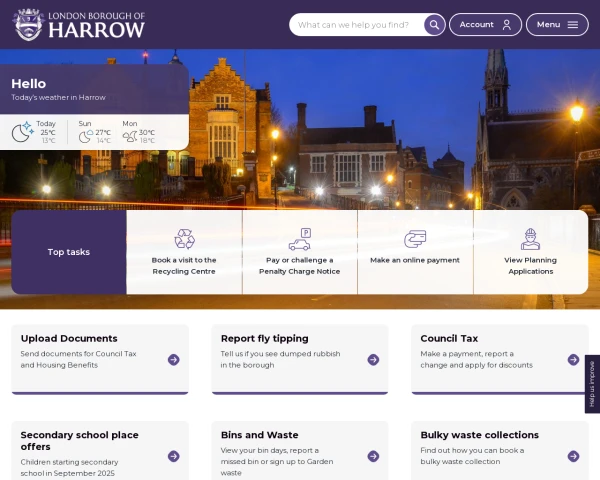Image resolution: width=600 pixels, height=480 pixels.
Task: Open Secondary school place offers heading
Action: [80, 441]
